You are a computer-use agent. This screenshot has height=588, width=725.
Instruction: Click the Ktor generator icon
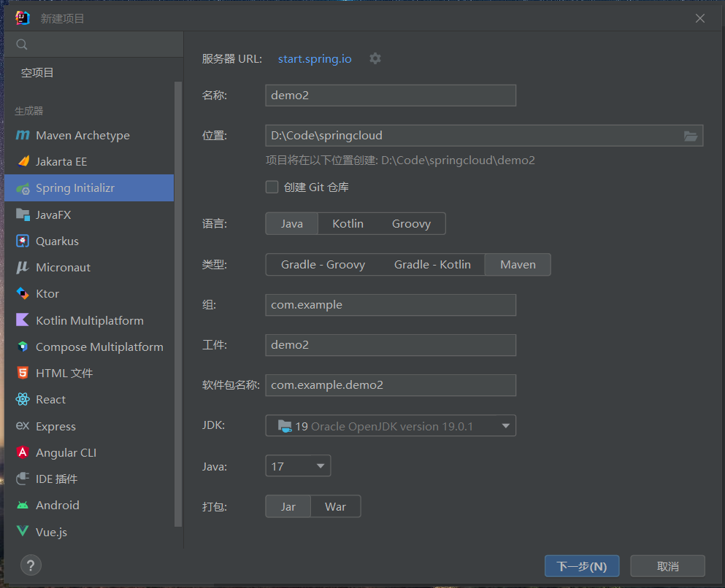click(x=23, y=293)
